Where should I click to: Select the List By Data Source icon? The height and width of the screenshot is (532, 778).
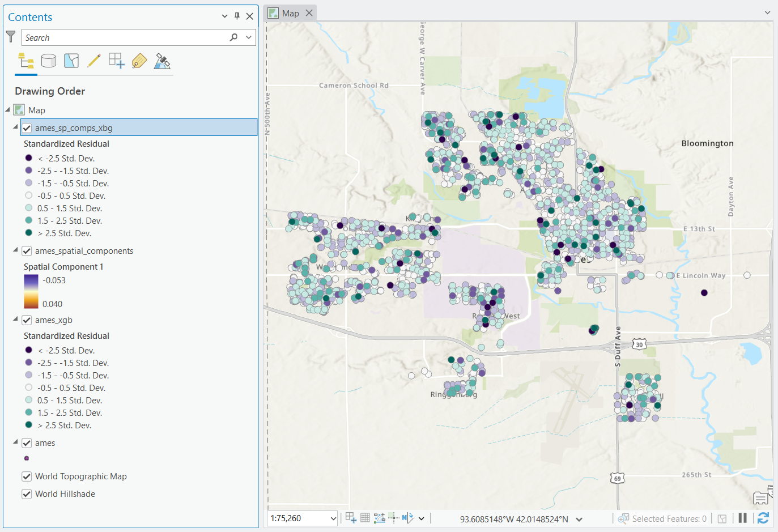(x=48, y=61)
